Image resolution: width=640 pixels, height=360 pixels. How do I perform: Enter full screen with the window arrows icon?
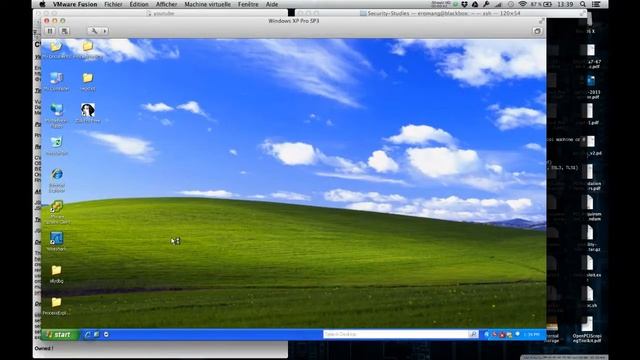(541, 21)
